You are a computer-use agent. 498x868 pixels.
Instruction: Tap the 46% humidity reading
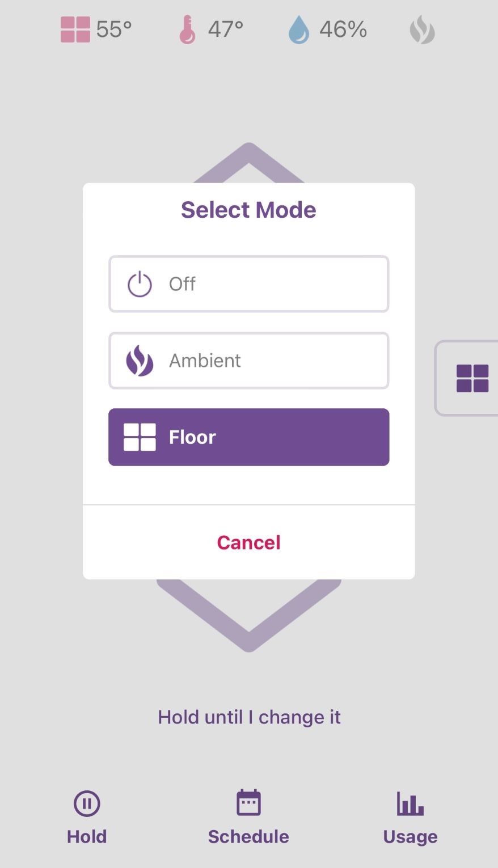click(x=343, y=29)
